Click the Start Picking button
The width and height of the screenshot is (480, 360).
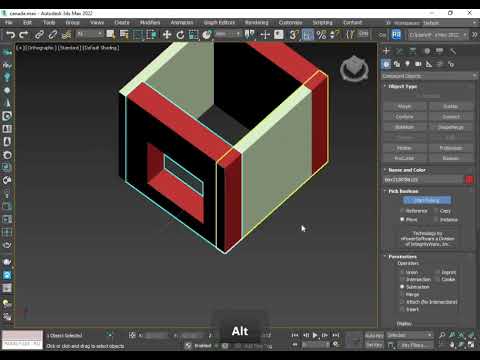coord(427,200)
